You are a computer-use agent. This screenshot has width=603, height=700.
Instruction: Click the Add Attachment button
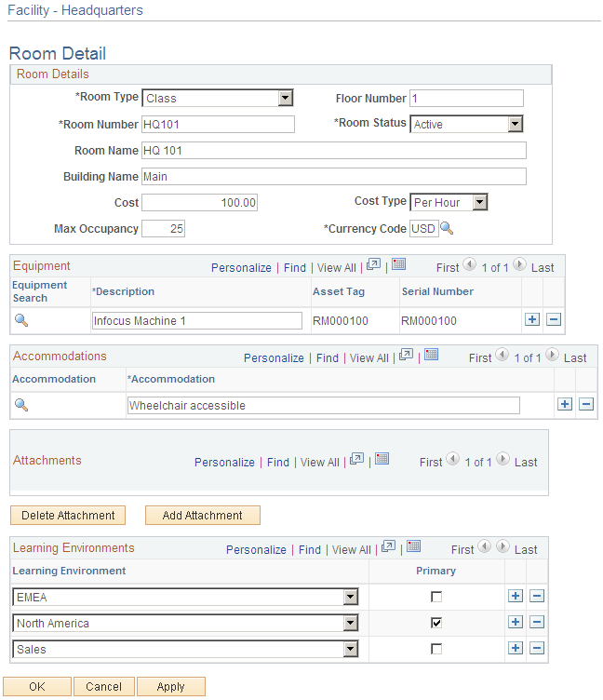tap(203, 515)
